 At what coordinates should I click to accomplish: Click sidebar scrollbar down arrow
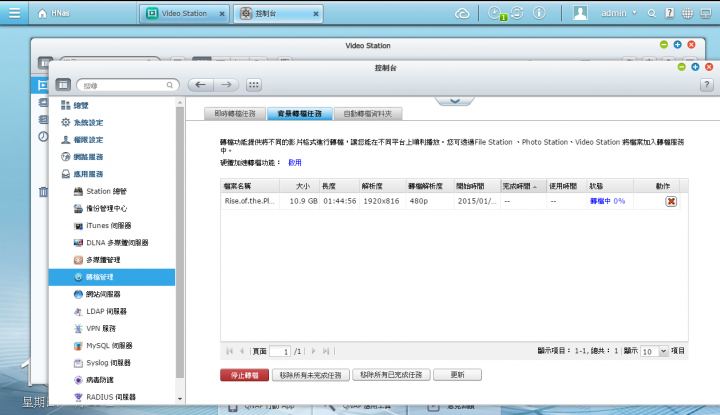[x=180, y=399]
